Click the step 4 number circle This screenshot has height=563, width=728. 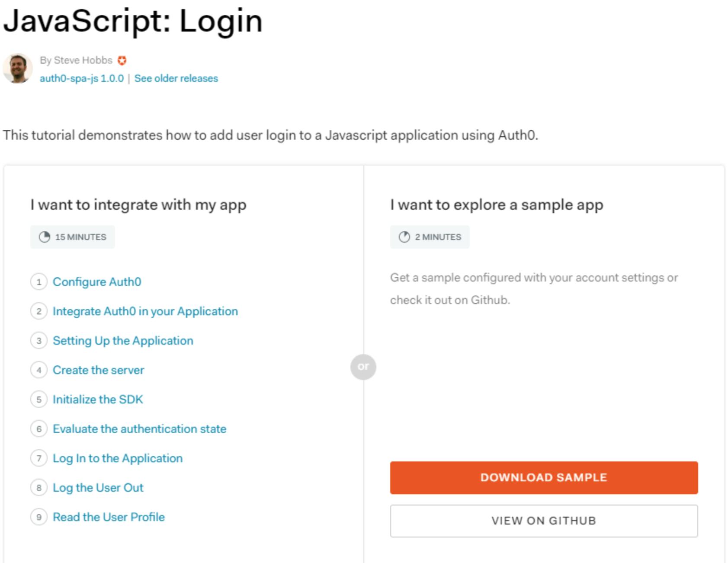39,370
